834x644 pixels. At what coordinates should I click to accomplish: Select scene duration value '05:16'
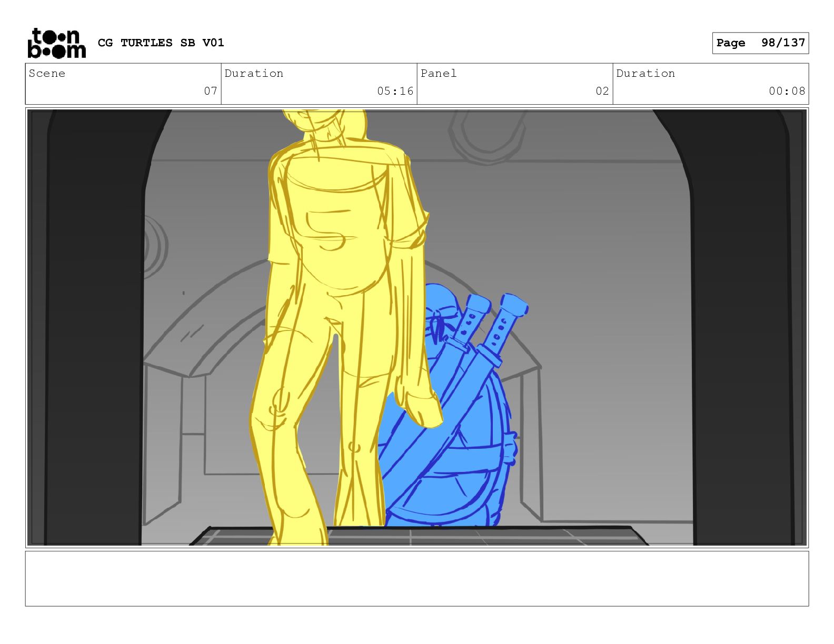(395, 91)
